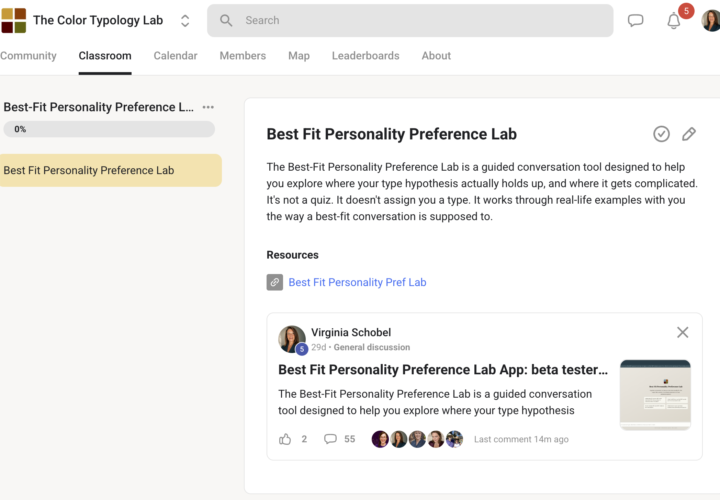
Task: Click the search magnifier icon
Action: (225, 20)
